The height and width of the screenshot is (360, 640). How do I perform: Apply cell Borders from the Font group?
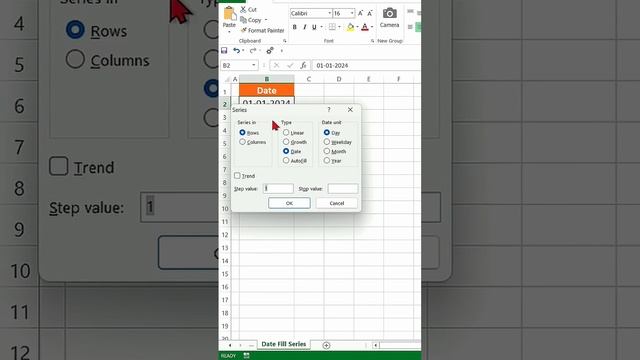[332, 27]
